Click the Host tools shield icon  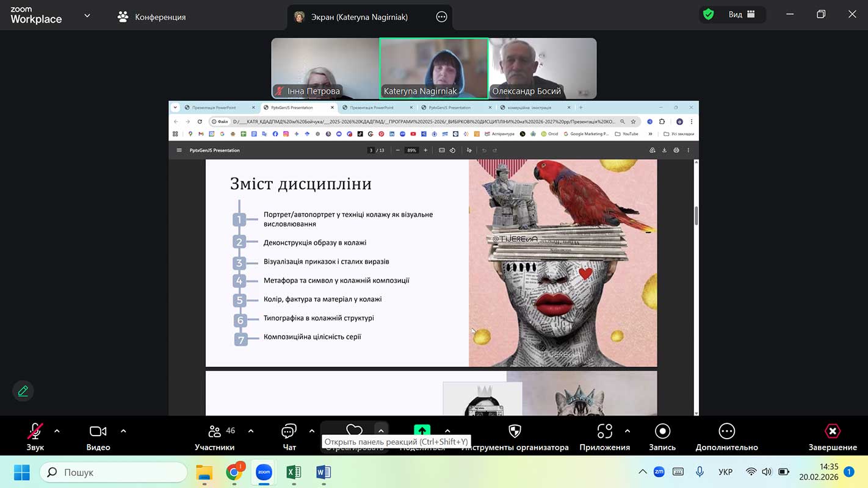(x=515, y=431)
